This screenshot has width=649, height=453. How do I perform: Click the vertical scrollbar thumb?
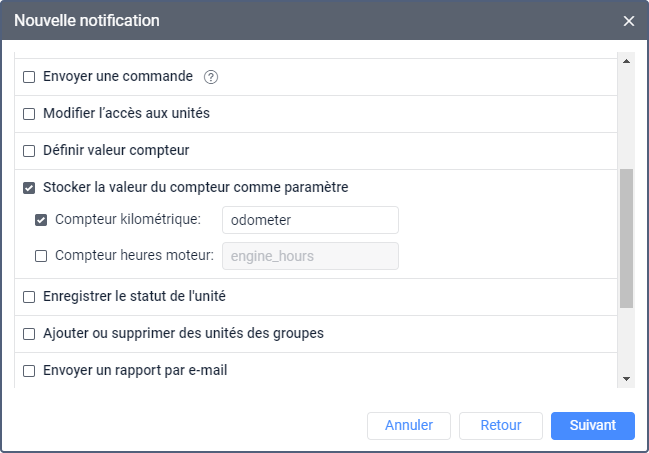626,238
